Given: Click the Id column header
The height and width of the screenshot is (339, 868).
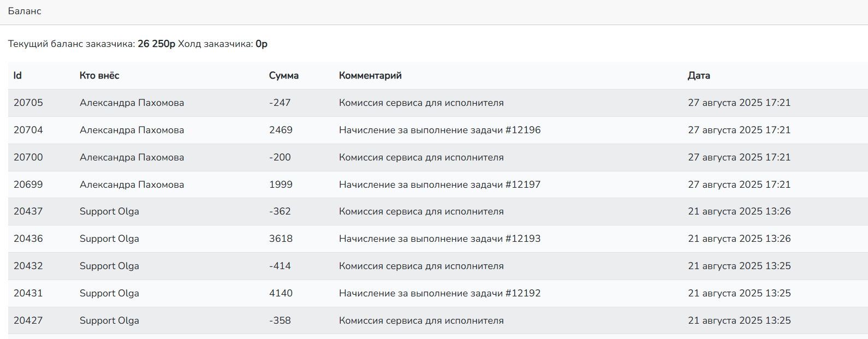Looking at the screenshot, I should (x=17, y=75).
